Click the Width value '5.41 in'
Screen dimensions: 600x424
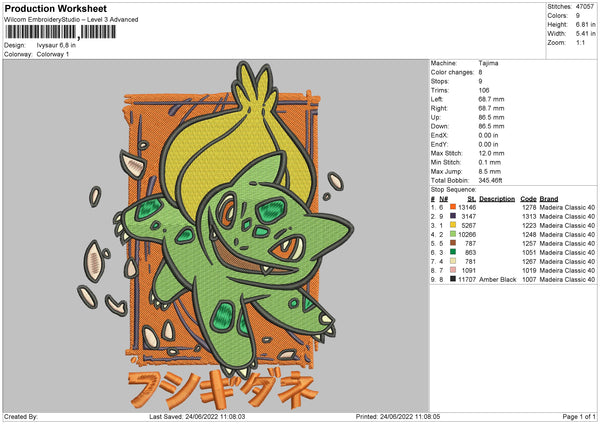click(585, 34)
